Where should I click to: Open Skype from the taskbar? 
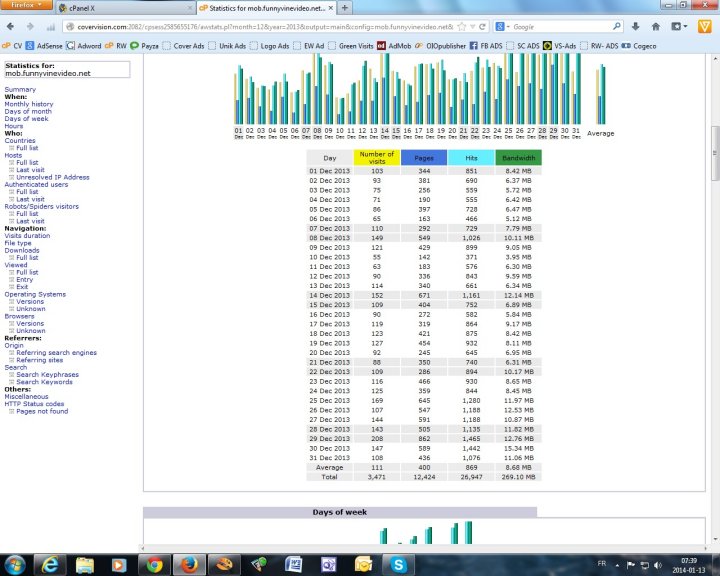point(399,563)
